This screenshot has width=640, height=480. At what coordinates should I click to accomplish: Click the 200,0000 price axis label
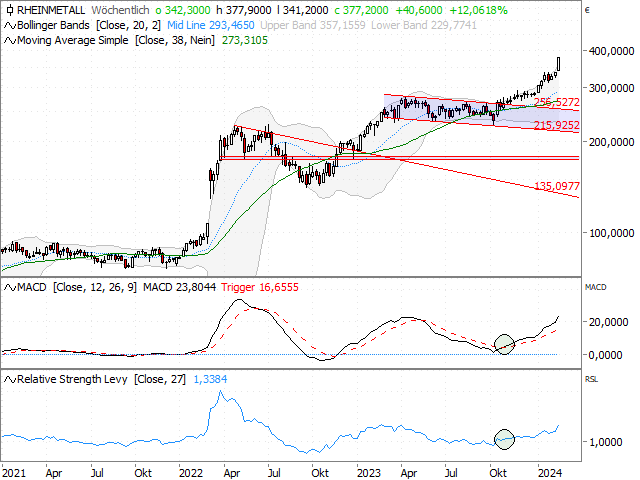pos(611,142)
